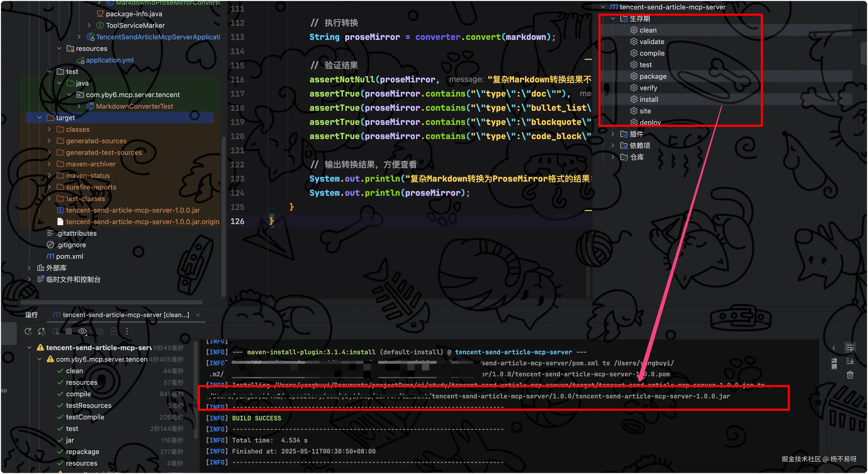The width and height of the screenshot is (868, 474).
Task: Click the Rerun build icon in Run toolbar
Action: tap(28, 331)
